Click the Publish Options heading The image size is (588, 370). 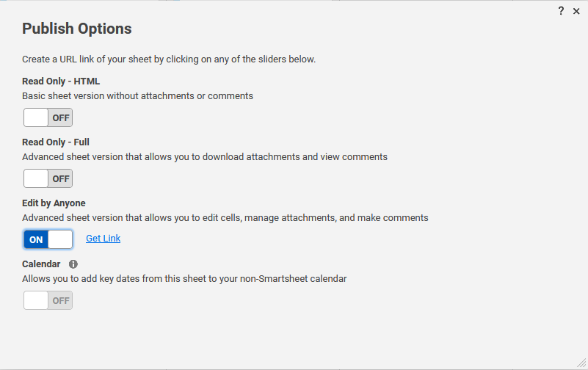coord(77,29)
